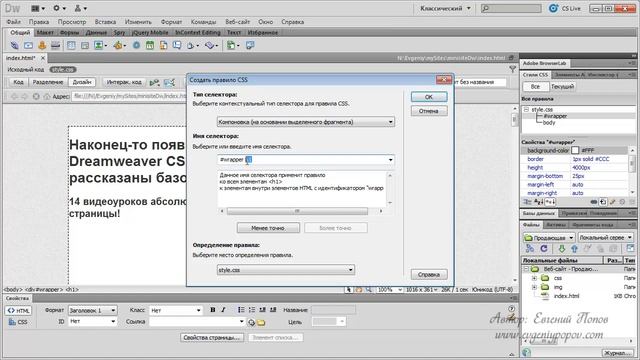Click the Media icon in the Insert bar
This screenshot has width=640, height=360.
coord(120,45)
